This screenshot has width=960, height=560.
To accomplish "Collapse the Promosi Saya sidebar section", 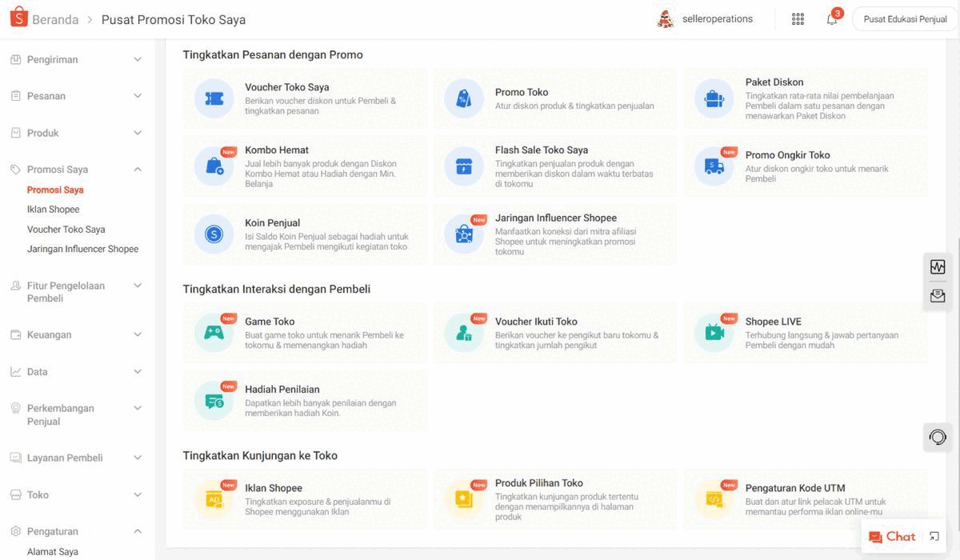I will tap(137, 170).
